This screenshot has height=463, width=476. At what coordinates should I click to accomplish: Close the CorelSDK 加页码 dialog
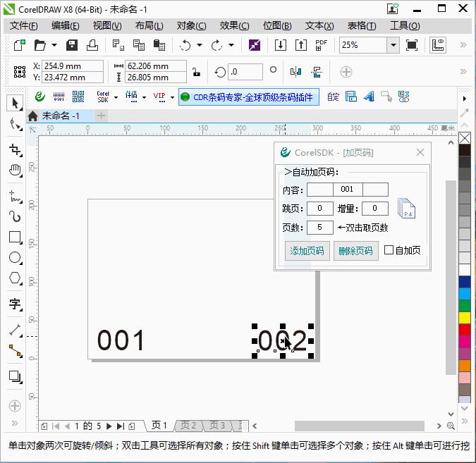pos(420,152)
